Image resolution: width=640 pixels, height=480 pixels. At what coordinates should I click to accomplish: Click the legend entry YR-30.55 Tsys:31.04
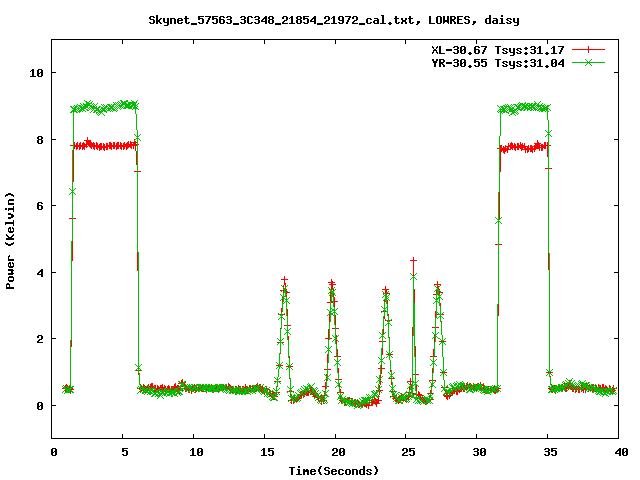[x=498, y=63]
